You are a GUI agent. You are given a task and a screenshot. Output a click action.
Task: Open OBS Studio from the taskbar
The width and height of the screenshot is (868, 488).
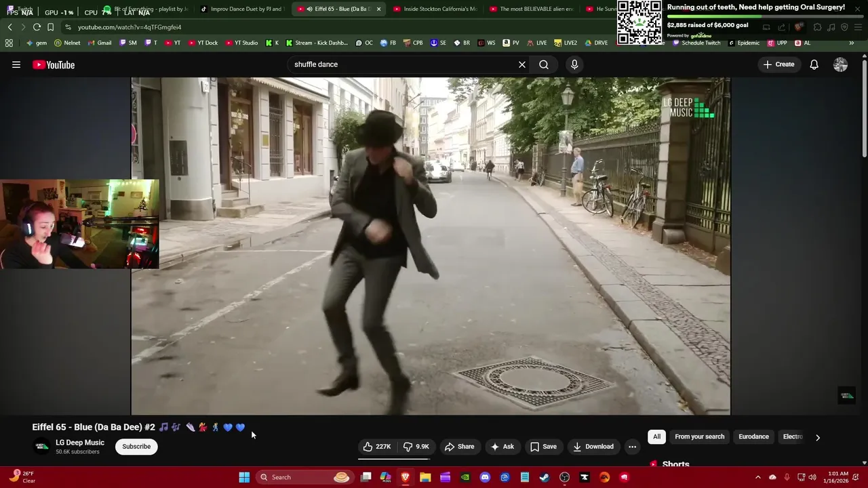564,477
